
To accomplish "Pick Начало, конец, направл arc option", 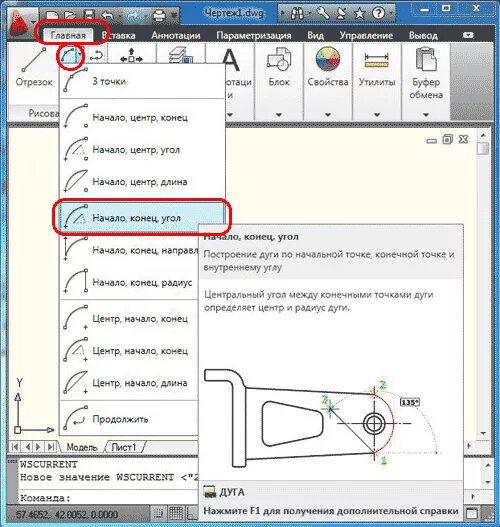I will point(129,250).
